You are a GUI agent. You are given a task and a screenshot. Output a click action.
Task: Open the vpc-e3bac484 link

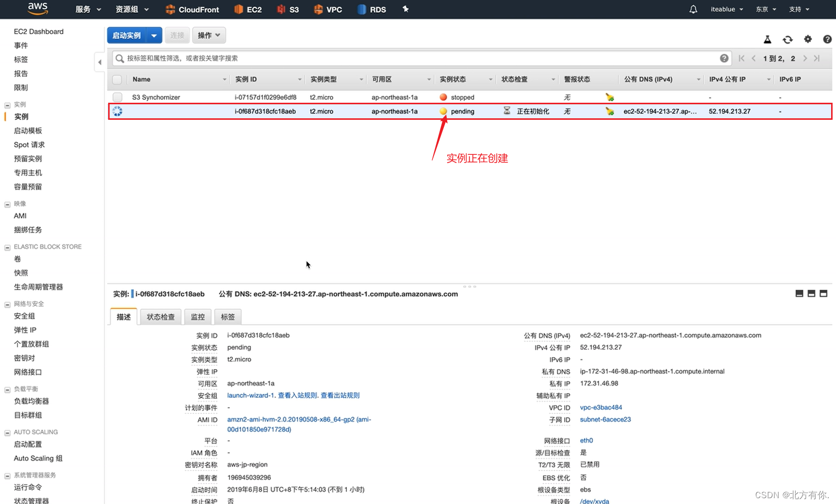tap(601, 408)
